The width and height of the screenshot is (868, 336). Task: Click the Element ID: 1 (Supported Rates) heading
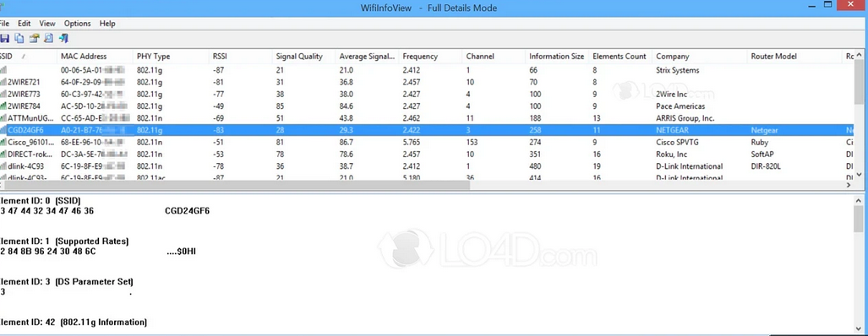[64, 241]
